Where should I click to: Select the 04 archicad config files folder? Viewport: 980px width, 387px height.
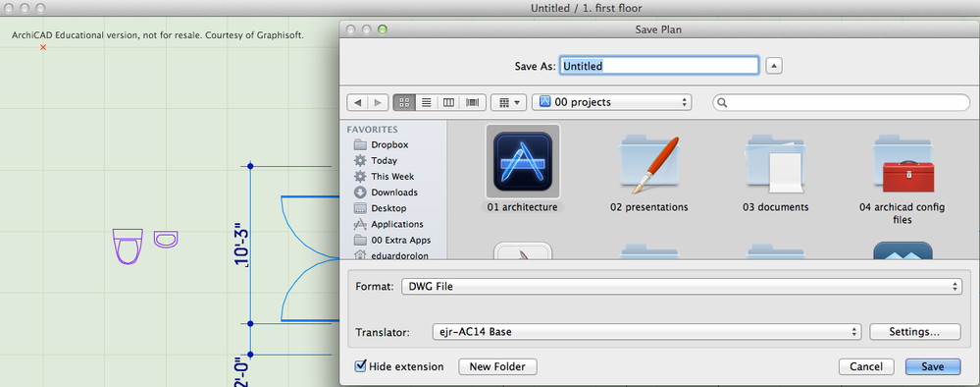(903, 163)
